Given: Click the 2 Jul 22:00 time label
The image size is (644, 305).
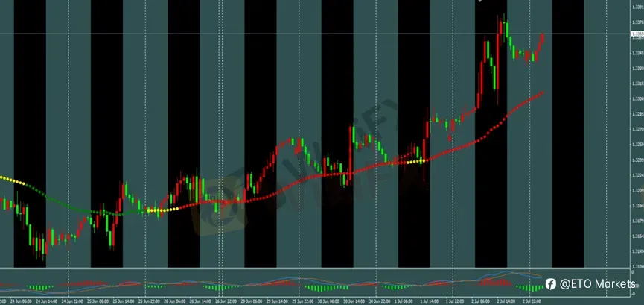Looking at the screenshot, I should 532,301.
